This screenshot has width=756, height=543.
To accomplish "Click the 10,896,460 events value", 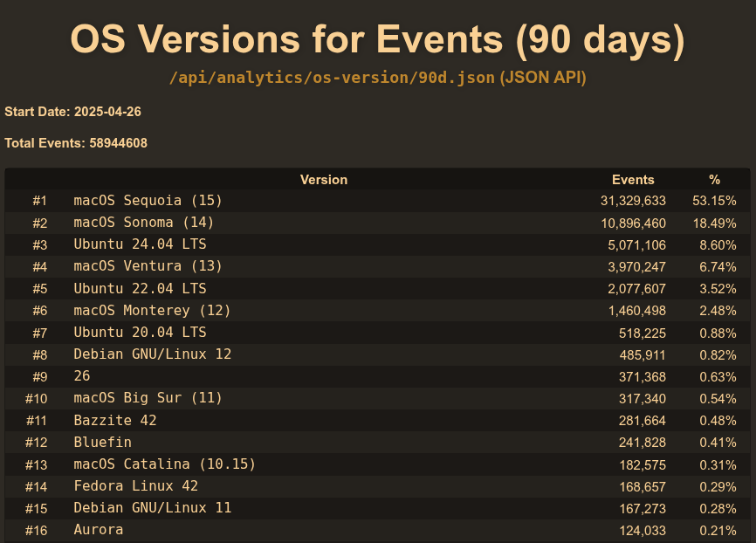I will [633, 223].
